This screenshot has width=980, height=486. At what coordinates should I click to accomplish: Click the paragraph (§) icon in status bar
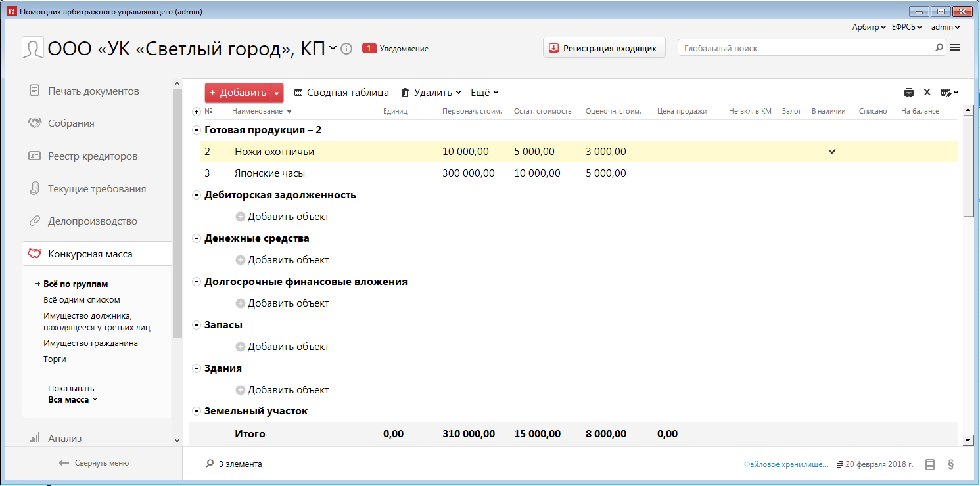point(950,464)
